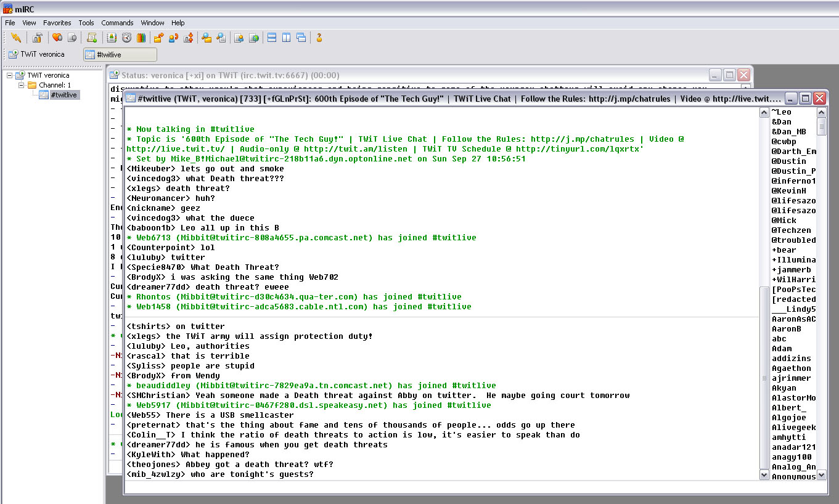Click the #twitlive window's title bar icon
839x504 pixels.
tap(131, 98)
